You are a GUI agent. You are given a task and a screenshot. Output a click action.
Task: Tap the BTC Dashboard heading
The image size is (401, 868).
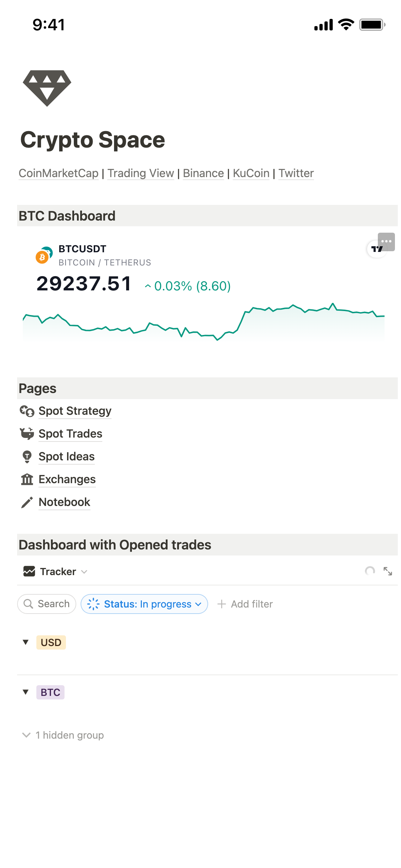[67, 216]
